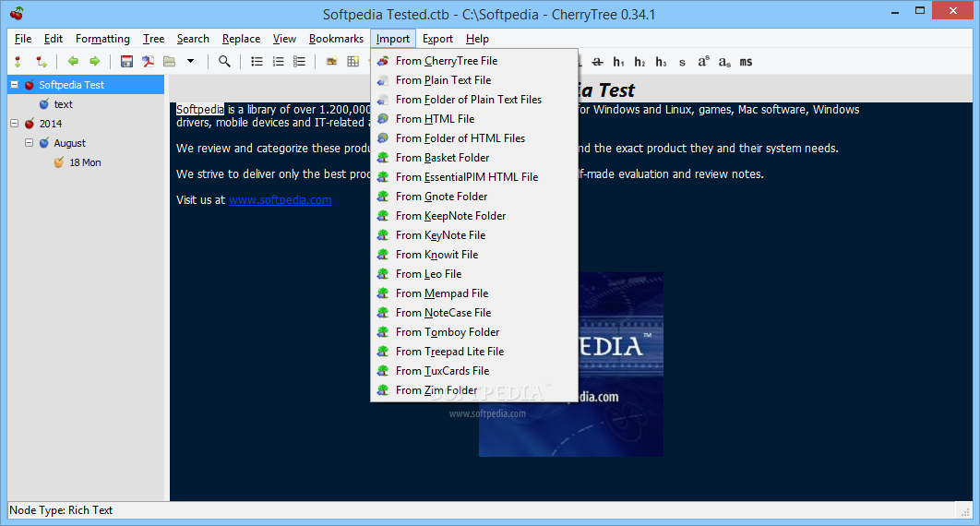
Task: Collapse the Softpedia Test tree node
Action: 15,84
